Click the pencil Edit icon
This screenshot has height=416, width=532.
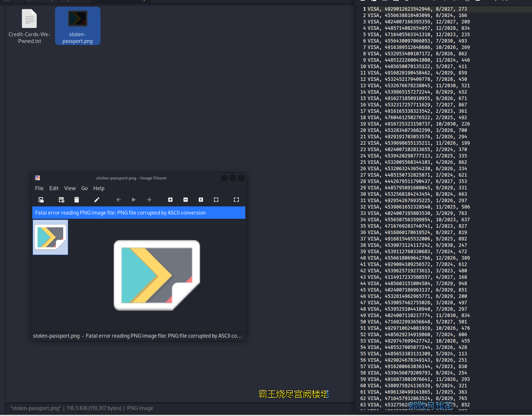coord(97,200)
